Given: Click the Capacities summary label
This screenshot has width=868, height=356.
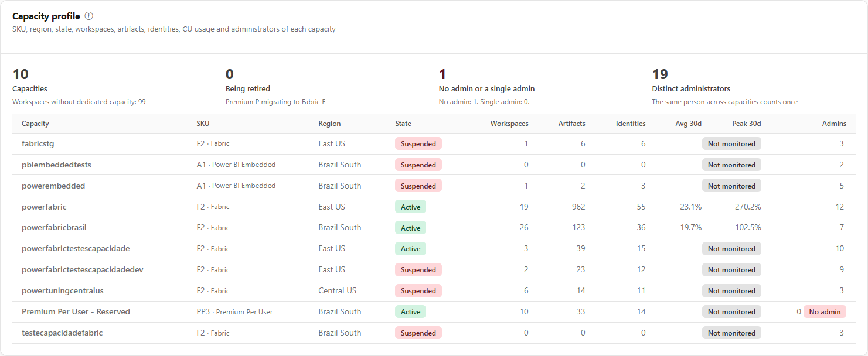Looking at the screenshot, I should (x=30, y=89).
